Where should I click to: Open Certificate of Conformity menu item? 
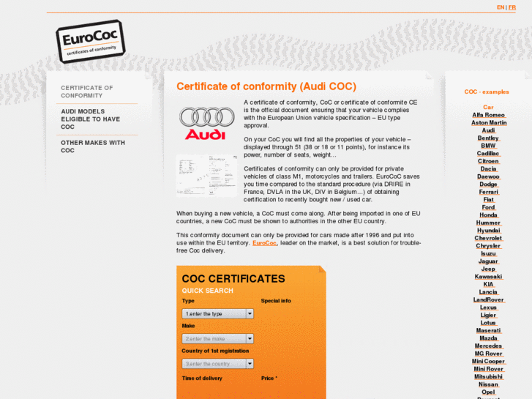tap(87, 92)
